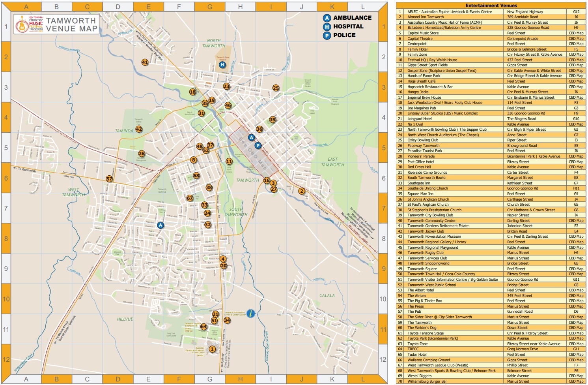Select the 'Almond Inn Tamworth' table row
The width and height of the screenshot is (588, 385).
click(x=491, y=17)
